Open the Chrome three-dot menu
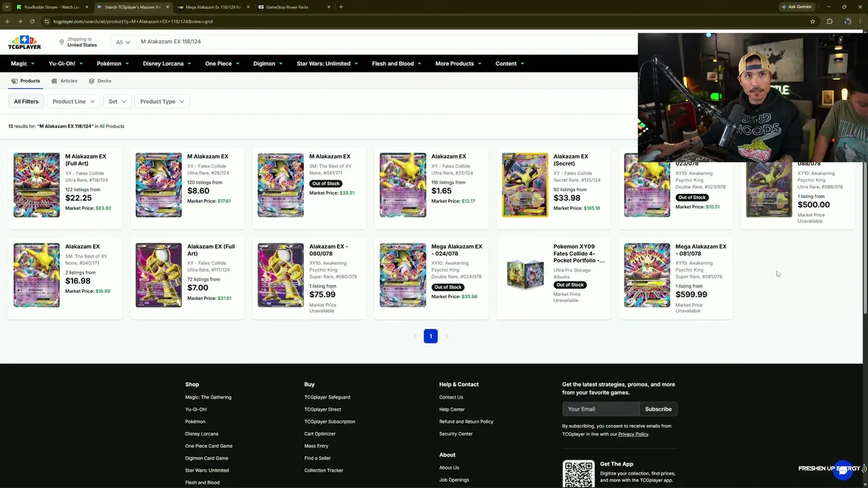This screenshot has width=868, height=488. (860, 22)
